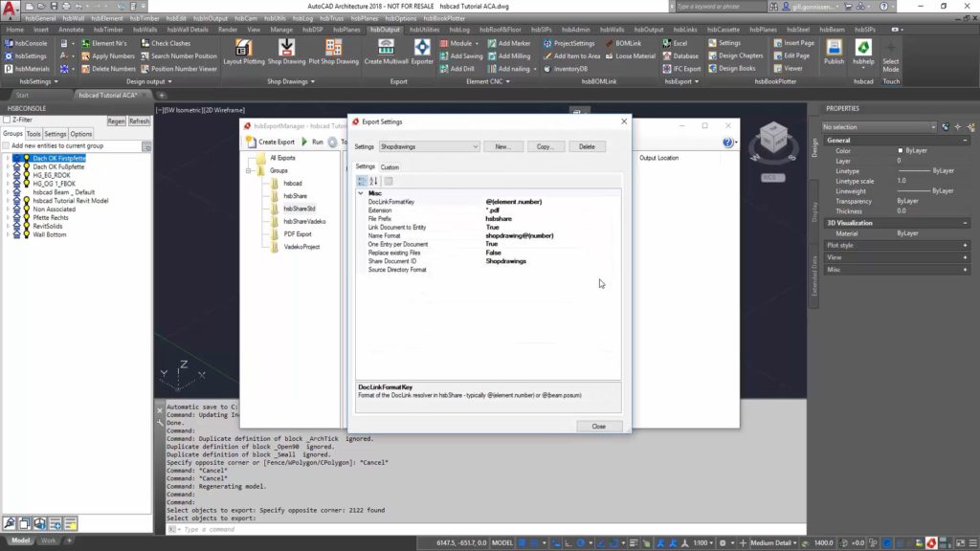The image size is (980, 551).
Task: Start the IFC Export
Action: pyautogui.click(x=681, y=69)
